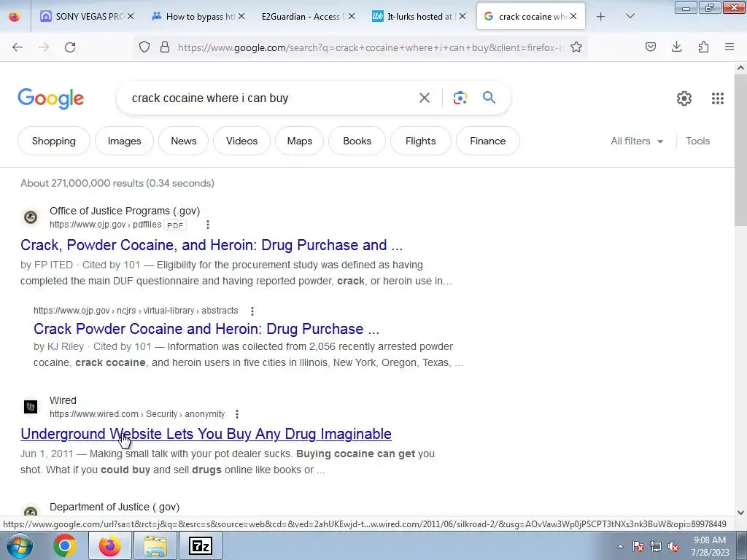Click the Wired site favicon
The image size is (747, 560).
coord(31,407)
